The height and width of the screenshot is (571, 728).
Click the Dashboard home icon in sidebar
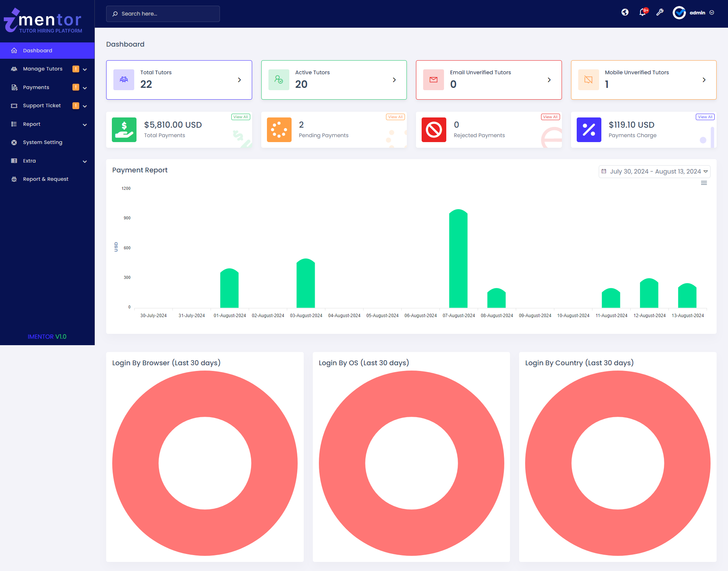[14, 50]
